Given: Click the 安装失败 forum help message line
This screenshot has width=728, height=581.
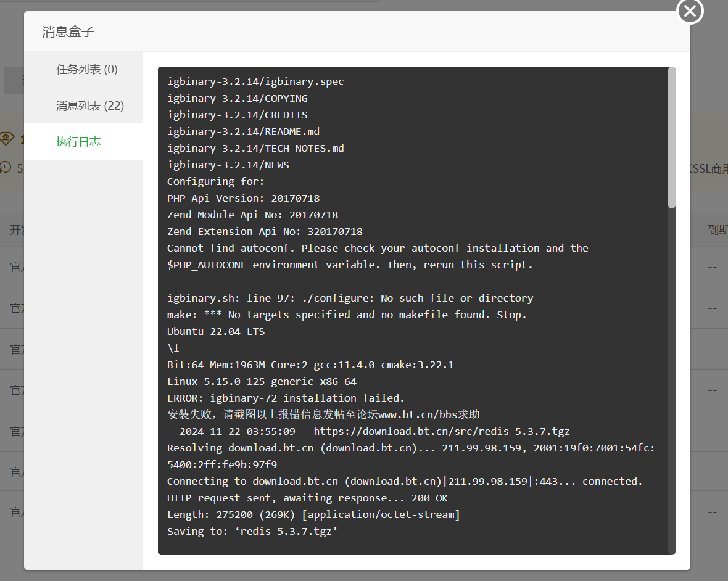Looking at the screenshot, I should (324, 414).
